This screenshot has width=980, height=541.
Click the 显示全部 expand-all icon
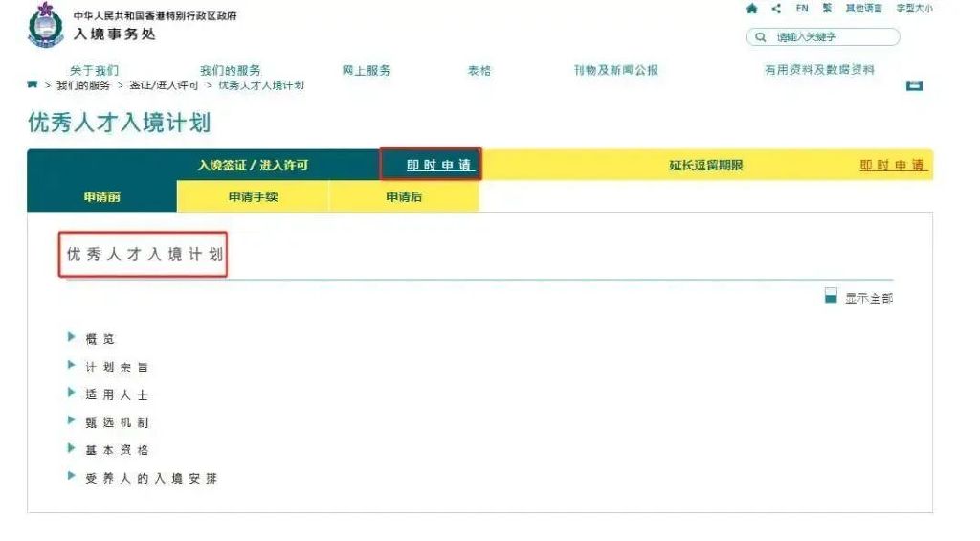(x=831, y=296)
